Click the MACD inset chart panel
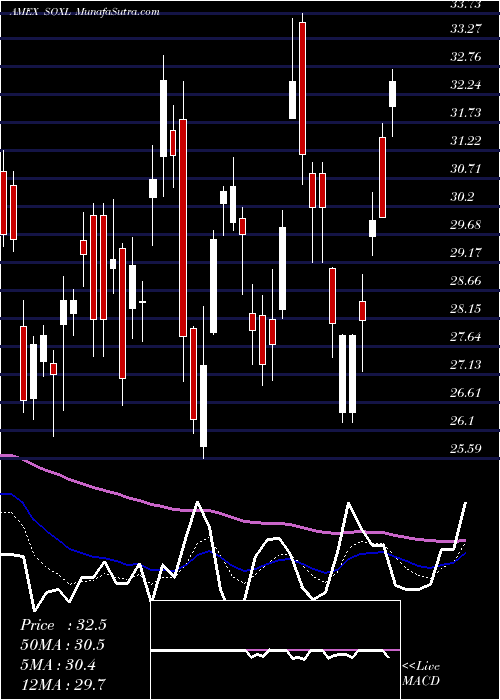The height and width of the screenshot is (700, 500). [275, 650]
